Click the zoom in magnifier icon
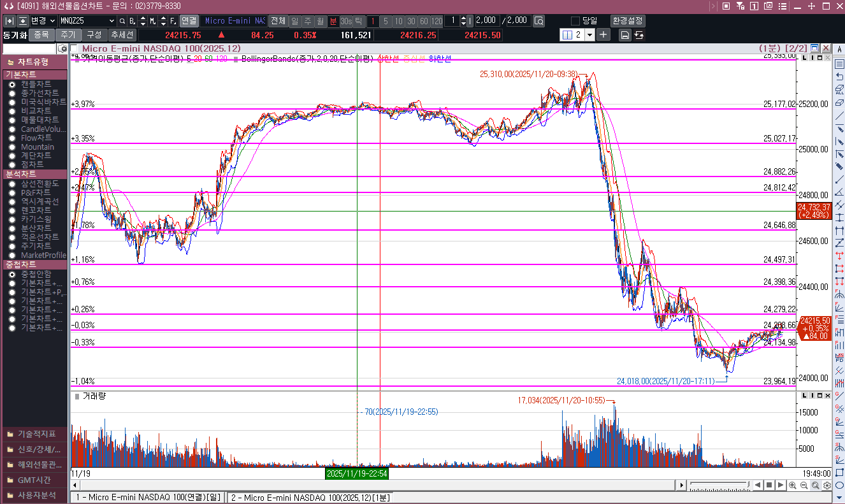845x504 pixels. click(x=792, y=486)
